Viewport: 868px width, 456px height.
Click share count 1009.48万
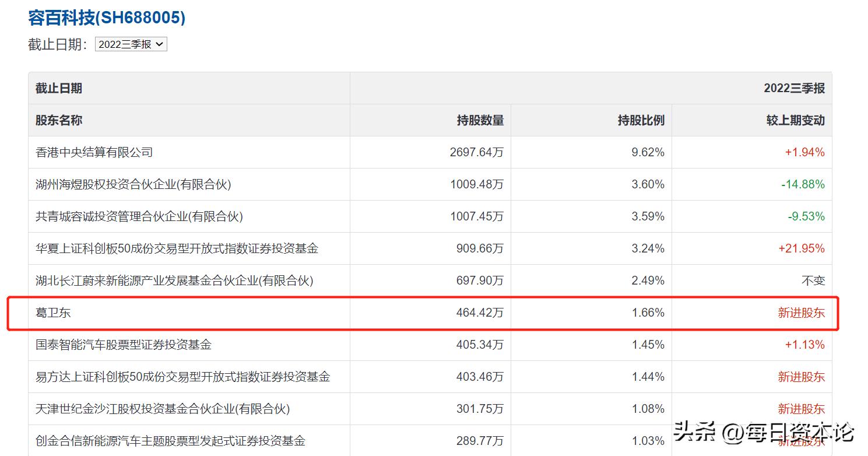(477, 185)
